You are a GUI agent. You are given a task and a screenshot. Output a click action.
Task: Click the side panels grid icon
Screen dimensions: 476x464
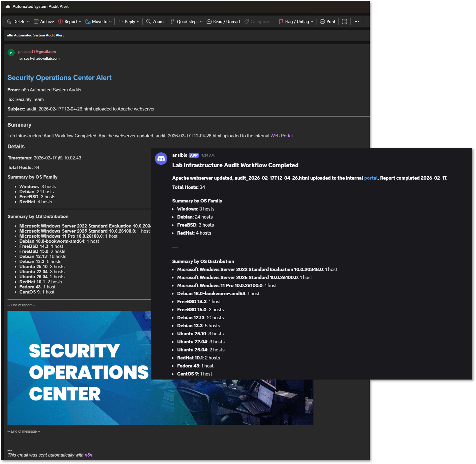coord(344,21)
